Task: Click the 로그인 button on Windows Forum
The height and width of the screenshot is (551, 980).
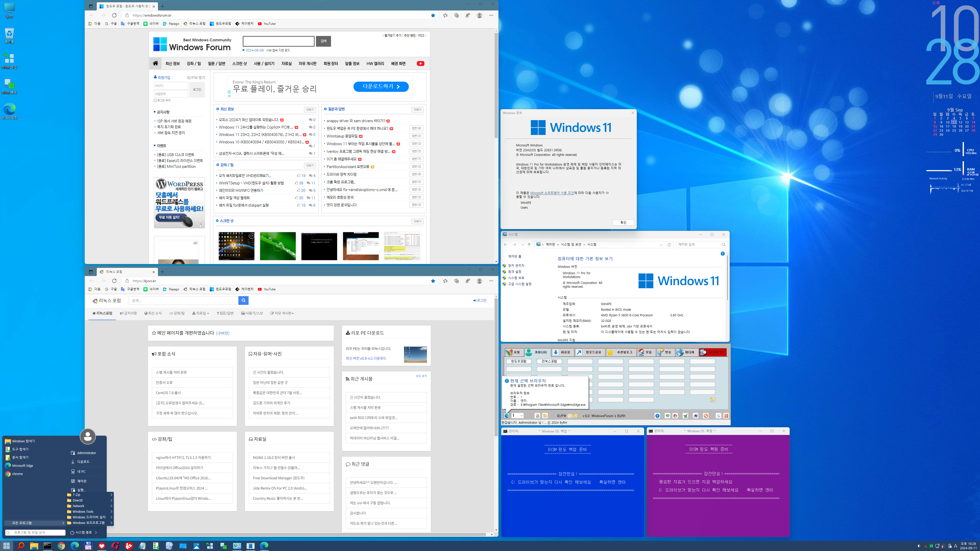Action: (197, 89)
